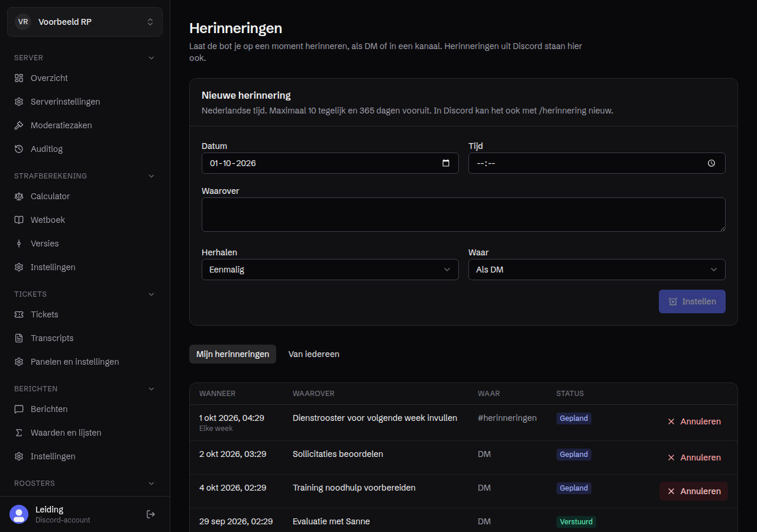Open the Versies commit icon
The image size is (757, 532).
(19, 244)
